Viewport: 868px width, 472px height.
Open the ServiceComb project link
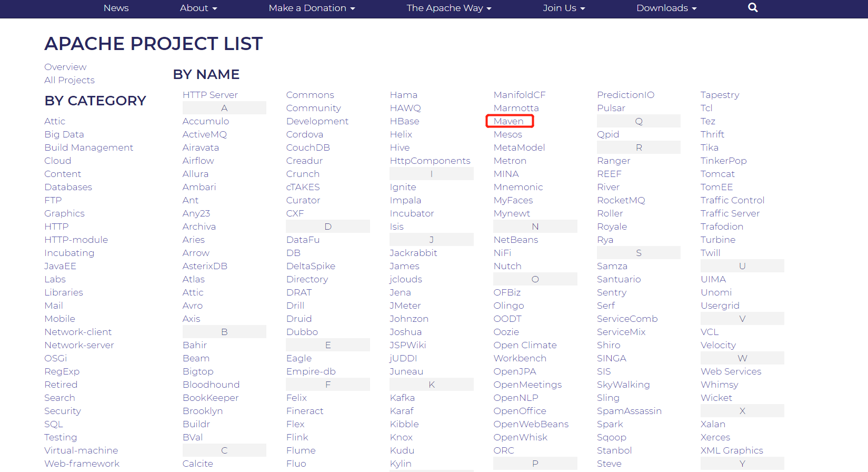[627, 319]
